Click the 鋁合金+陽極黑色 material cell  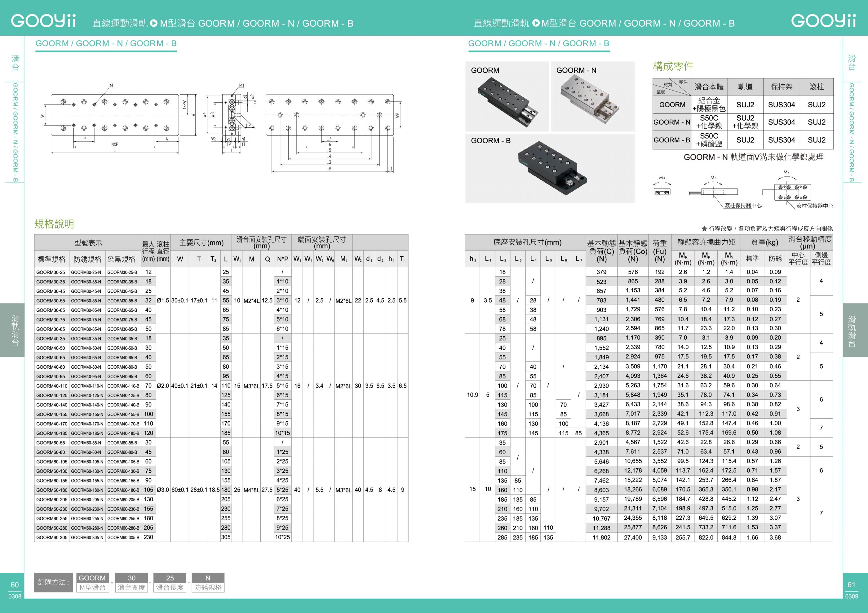point(709,104)
